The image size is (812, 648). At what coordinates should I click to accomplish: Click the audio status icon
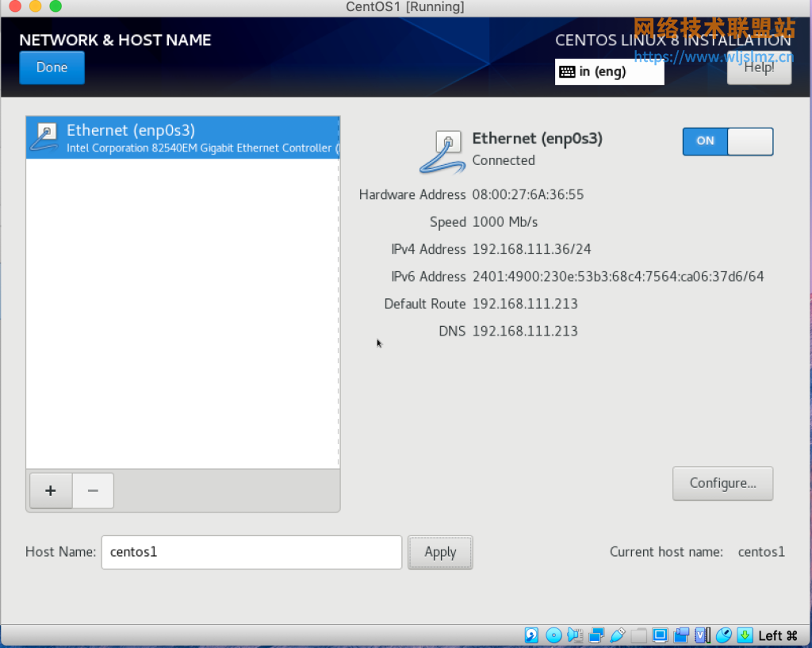tap(576, 635)
